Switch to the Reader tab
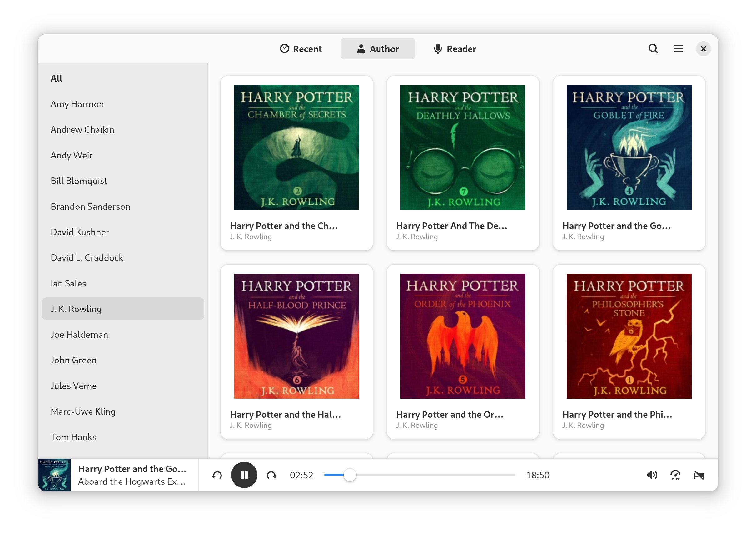Image resolution: width=756 pixels, height=533 pixels. (x=455, y=49)
